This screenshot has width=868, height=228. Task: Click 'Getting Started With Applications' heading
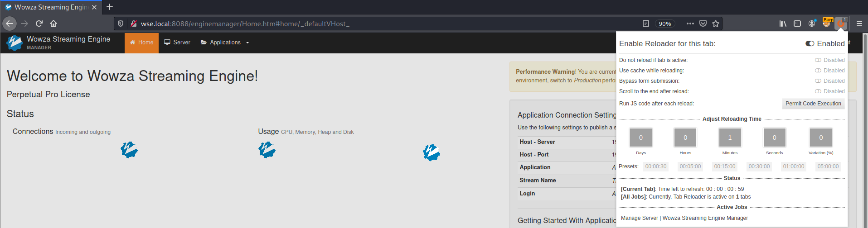point(567,220)
